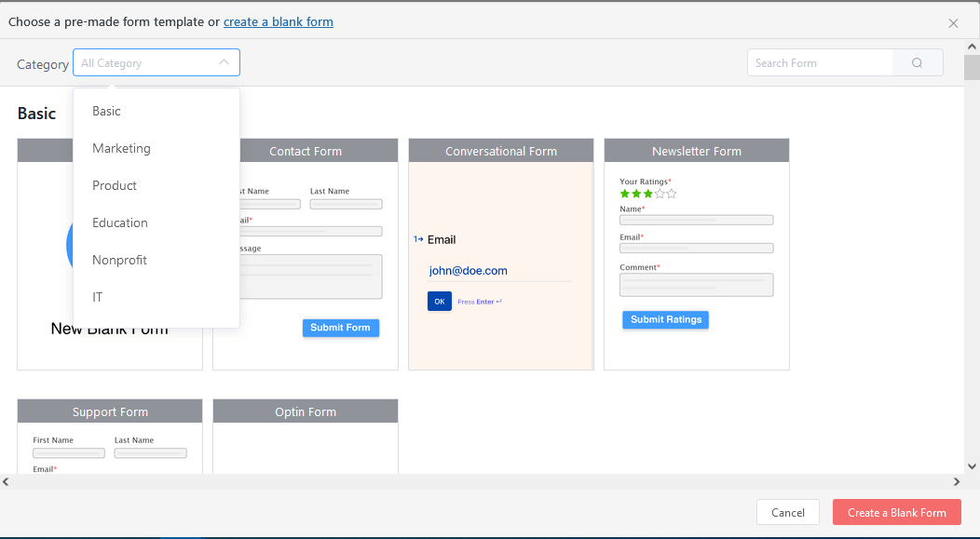Pick Nonprofit category option
Screen dimensions: 980x539
pos(157,260)
